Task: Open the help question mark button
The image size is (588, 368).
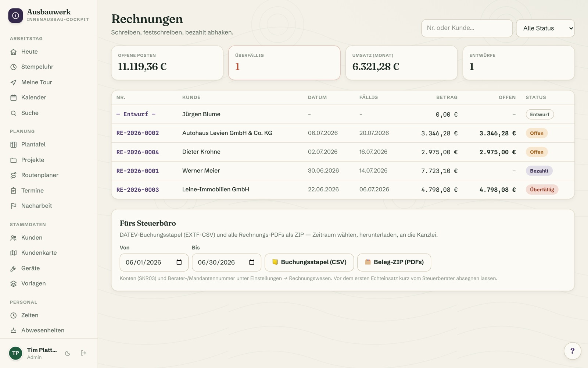Action: [572, 351]
